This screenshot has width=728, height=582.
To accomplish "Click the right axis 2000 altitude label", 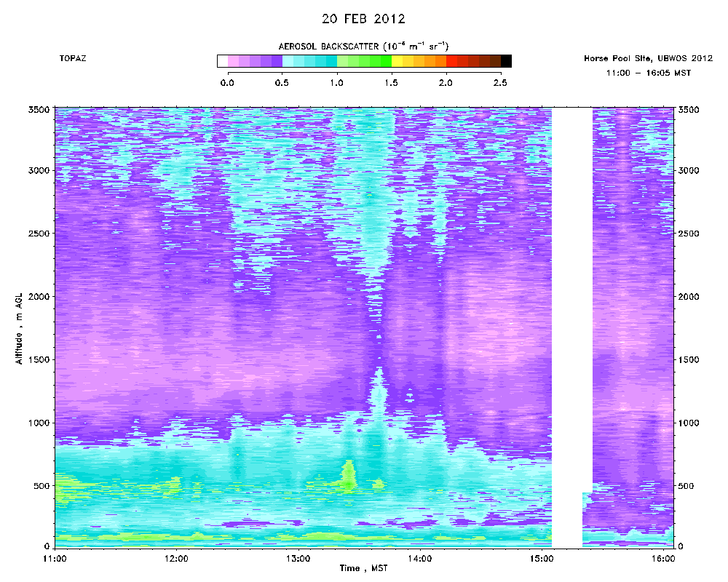I will point(689,297).
